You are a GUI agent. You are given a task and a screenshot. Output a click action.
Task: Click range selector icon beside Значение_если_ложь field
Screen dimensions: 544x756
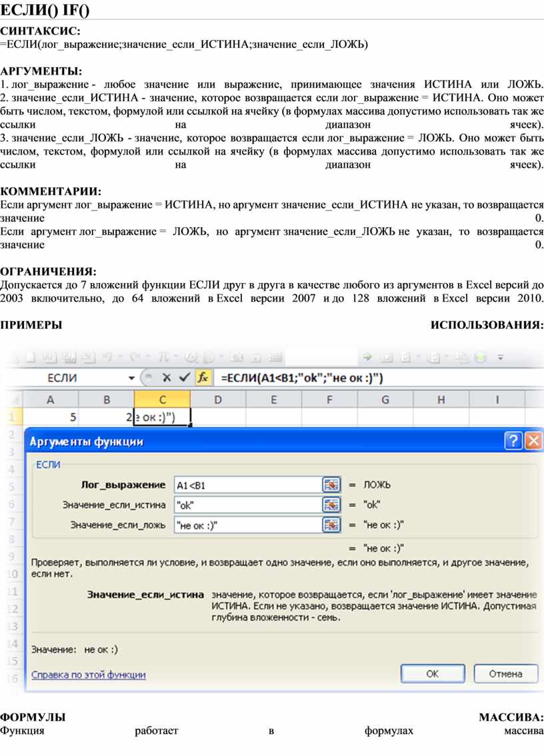click(x=331, y=525)
